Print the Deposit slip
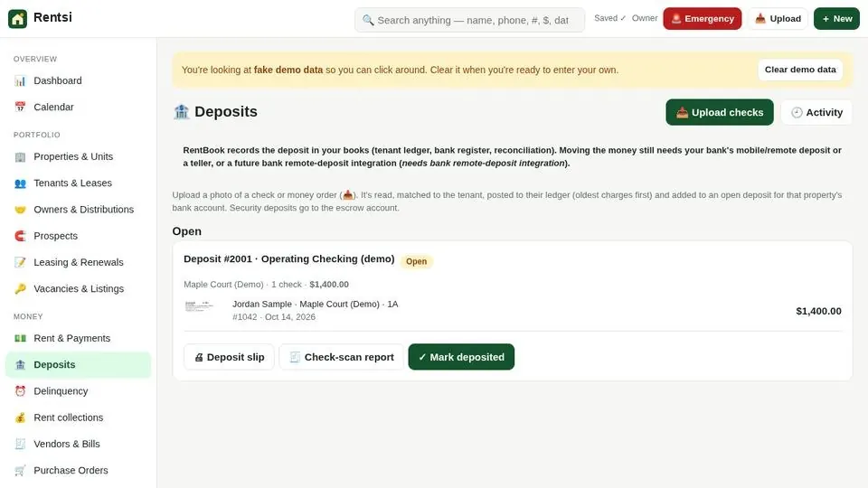This screenshot has height=488, width=868. click(229, 357)
